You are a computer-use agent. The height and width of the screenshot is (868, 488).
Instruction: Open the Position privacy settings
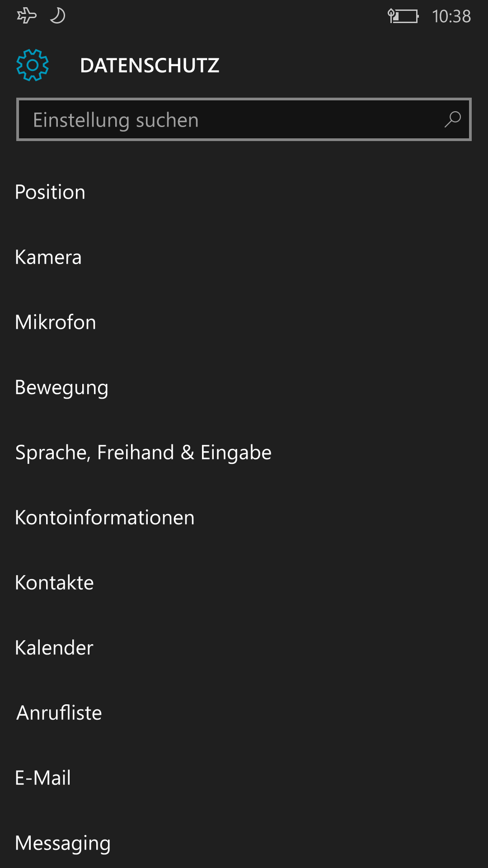coord(244,192)
